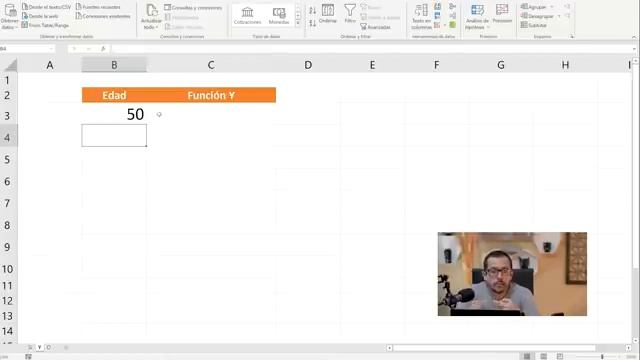
Task: Click the Insert Function fx button
Action: (x=103, y=49)
